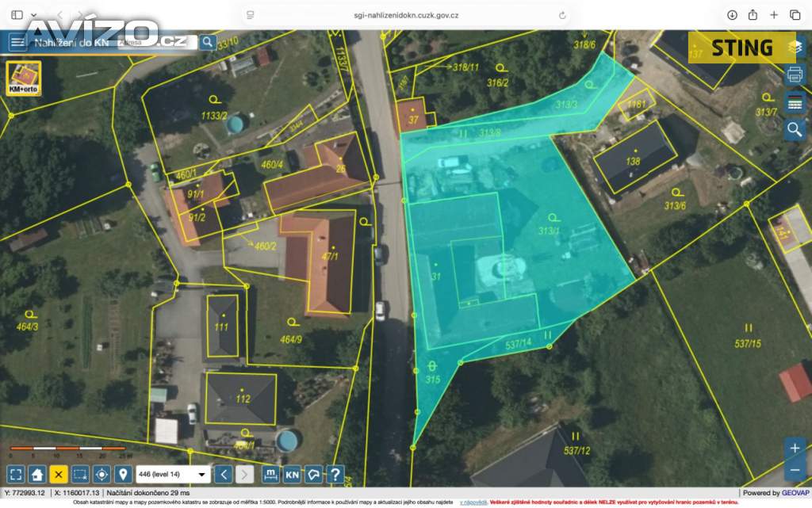Open help with the question mark icon

(x=335, y=474)
